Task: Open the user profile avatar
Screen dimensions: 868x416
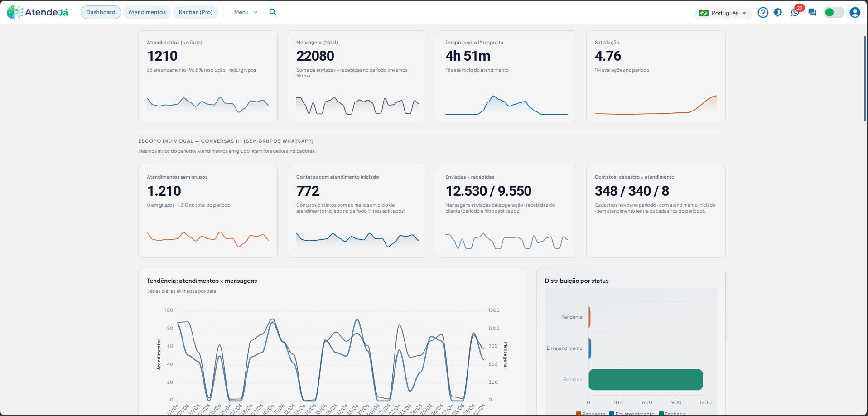Action: pyautogui.click(x=855, y=12)
